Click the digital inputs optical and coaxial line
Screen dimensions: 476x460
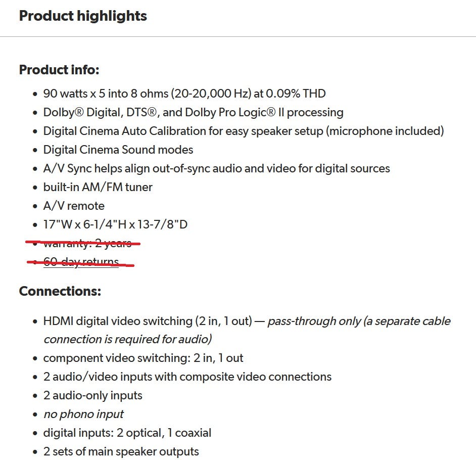(127, 433)
